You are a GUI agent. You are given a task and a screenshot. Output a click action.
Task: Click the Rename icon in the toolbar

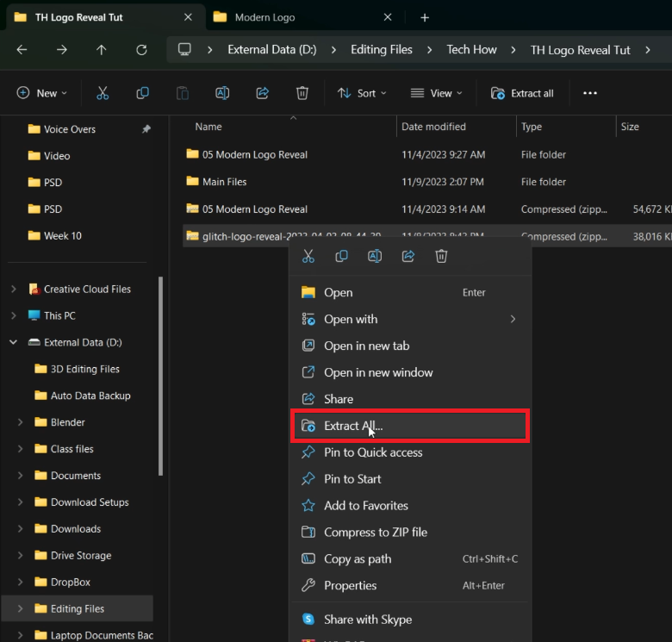point(222,93)
